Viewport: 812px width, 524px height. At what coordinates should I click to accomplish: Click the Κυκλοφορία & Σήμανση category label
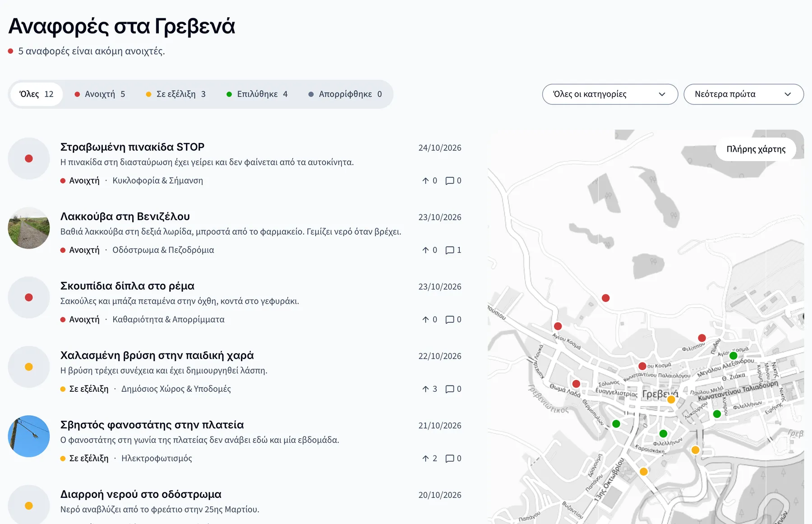coord(157,181)
